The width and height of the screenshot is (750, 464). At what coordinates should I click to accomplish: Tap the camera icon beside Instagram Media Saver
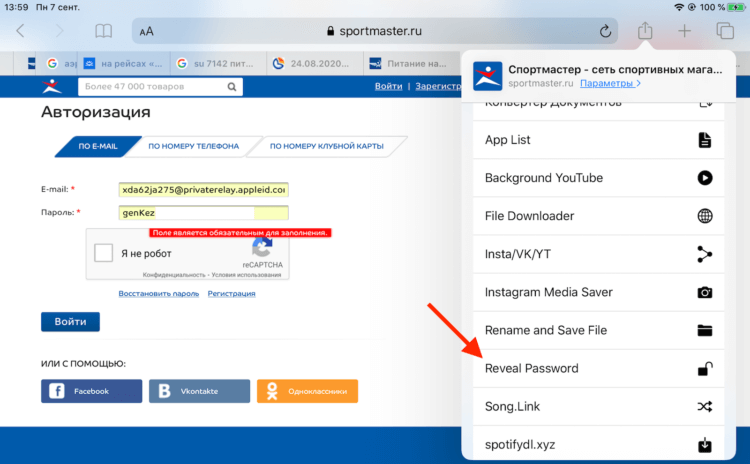pyautogui.click(x=705, y=292)
